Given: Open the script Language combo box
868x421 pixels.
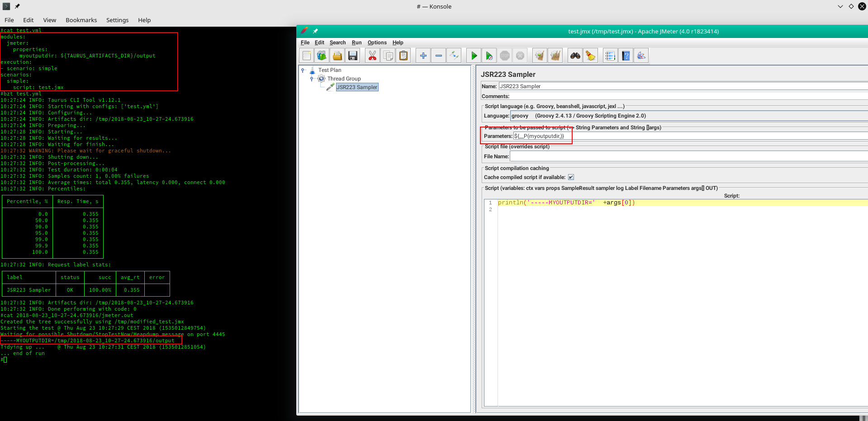Looking at the screenshot, I should point(689,116).
